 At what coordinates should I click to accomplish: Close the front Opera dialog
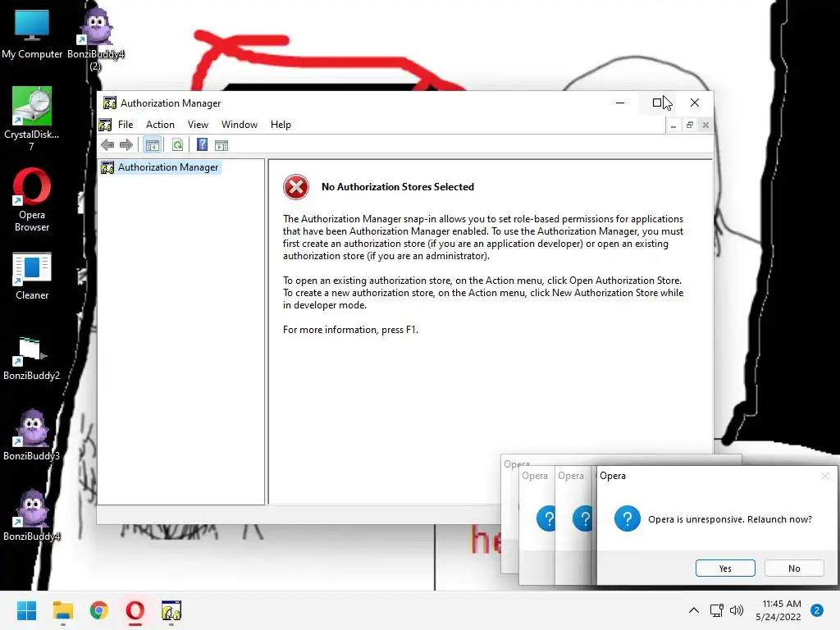click(x=825, y=476)
